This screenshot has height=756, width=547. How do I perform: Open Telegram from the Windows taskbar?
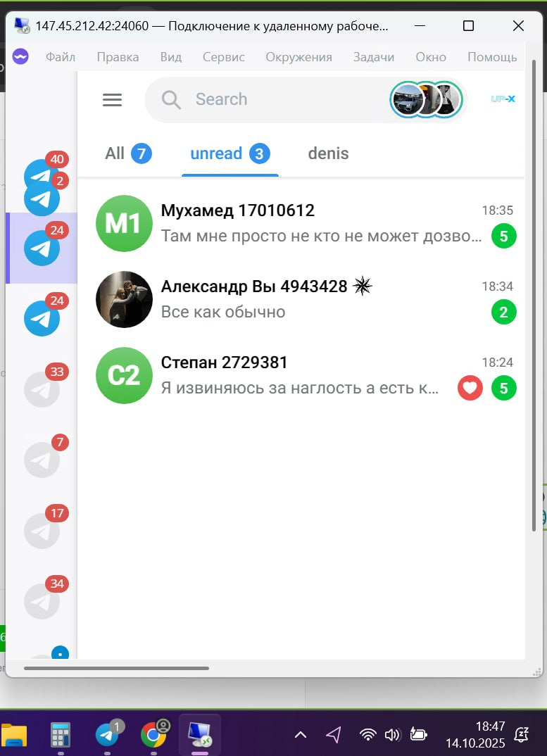107,736
